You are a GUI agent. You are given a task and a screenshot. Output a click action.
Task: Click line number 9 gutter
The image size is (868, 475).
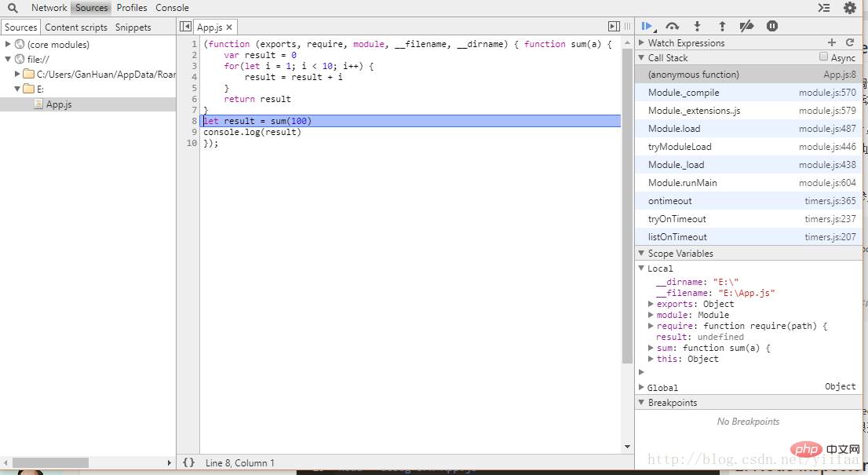point(194,132)
